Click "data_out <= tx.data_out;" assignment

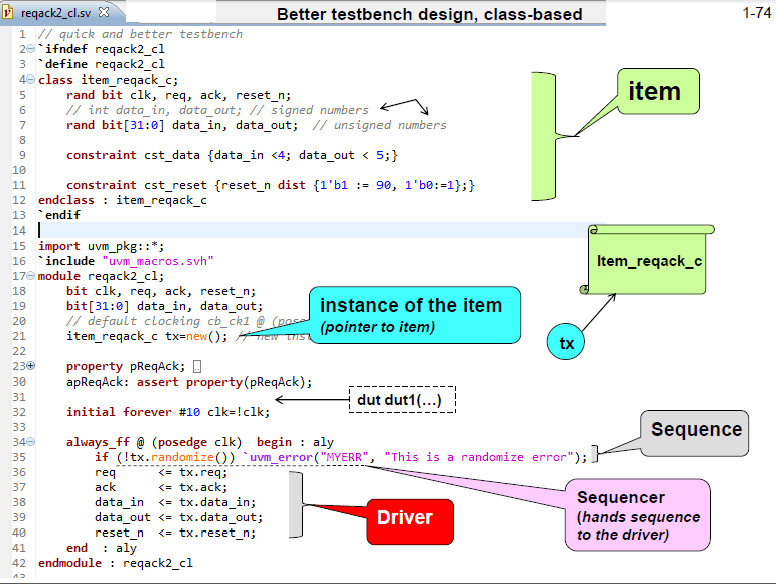(x=179, y=518)
